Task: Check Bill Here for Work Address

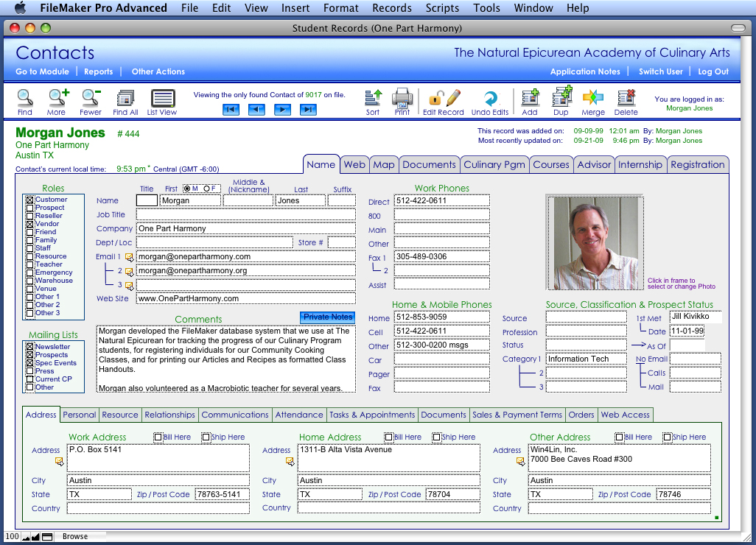Action: click(158, 437)
